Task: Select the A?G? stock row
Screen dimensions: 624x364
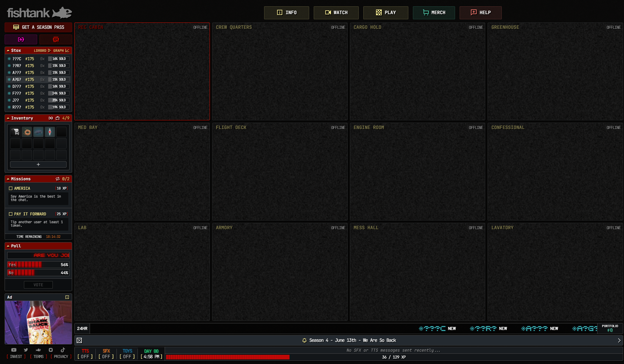Action: click(38, 79)
